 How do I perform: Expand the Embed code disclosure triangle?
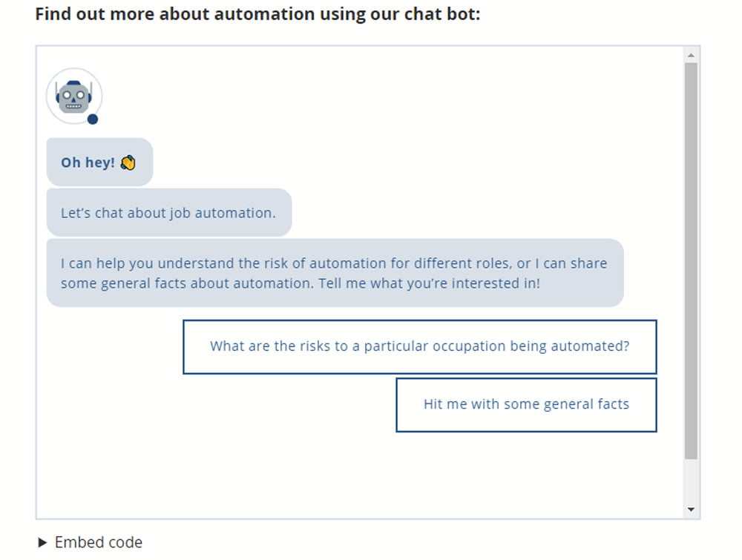42,543
